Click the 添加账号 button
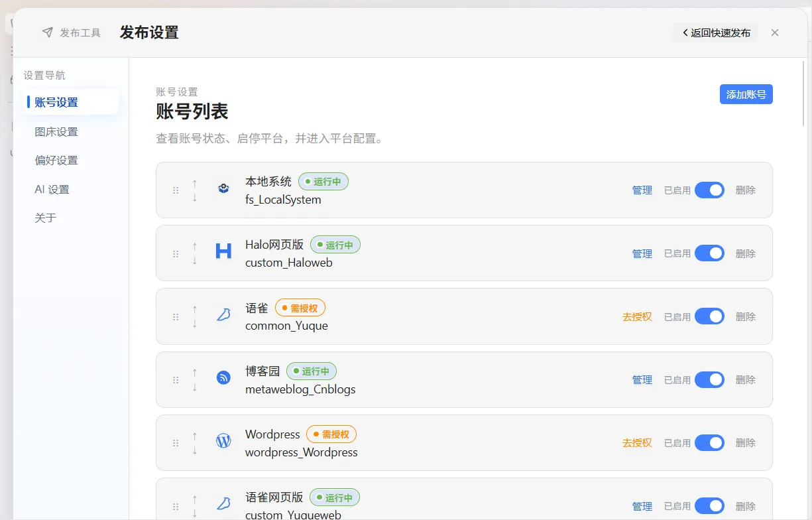Screen dimensions: 812x520 (746, 94)
